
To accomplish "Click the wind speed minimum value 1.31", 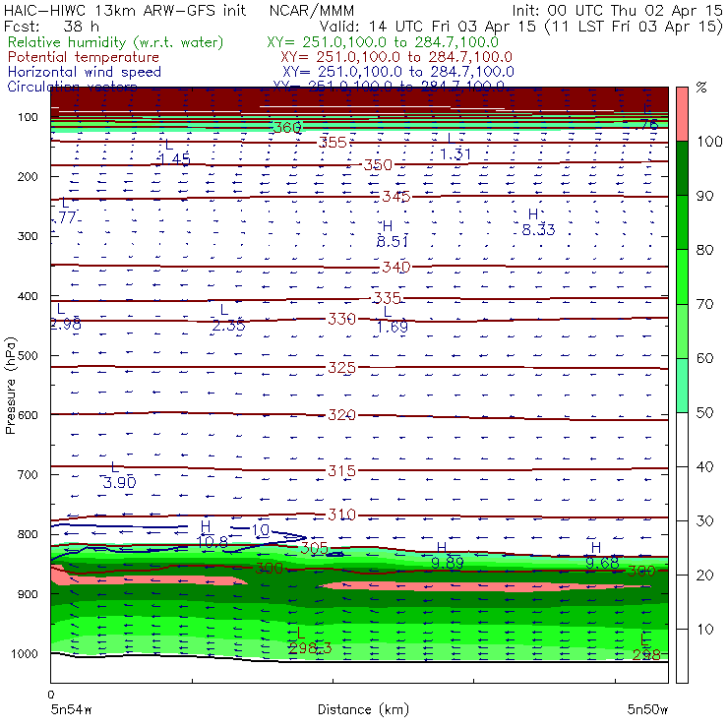I will (x=455, y=154).
